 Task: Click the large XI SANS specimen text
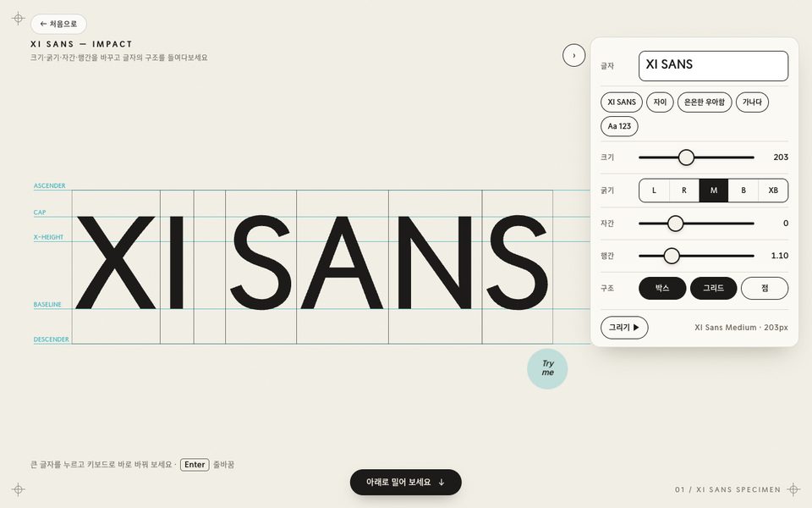point(312,262)
